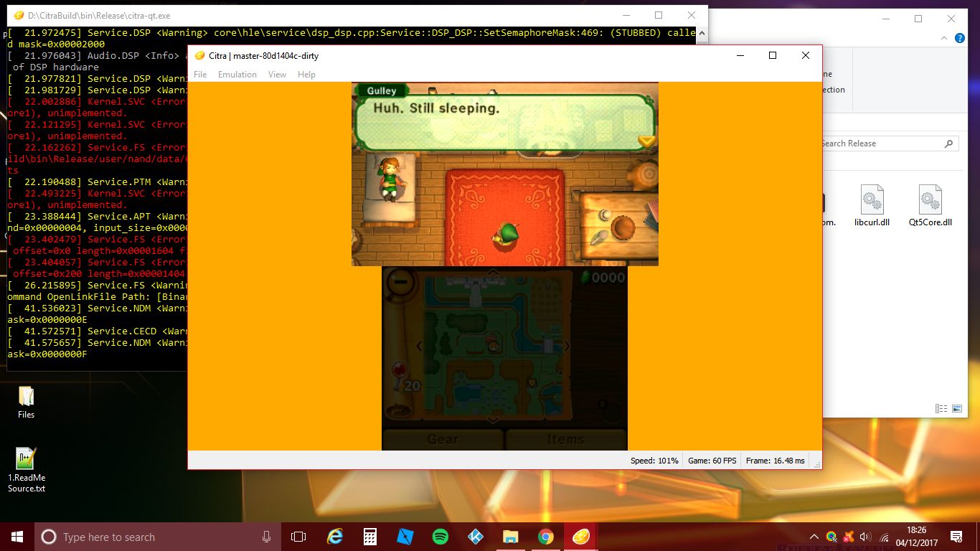Select the libcurl.dll file in Explorer
Image resolution: width=980 pixels, height=551 pixels.
pyautogui.click(x=872, y=206)
